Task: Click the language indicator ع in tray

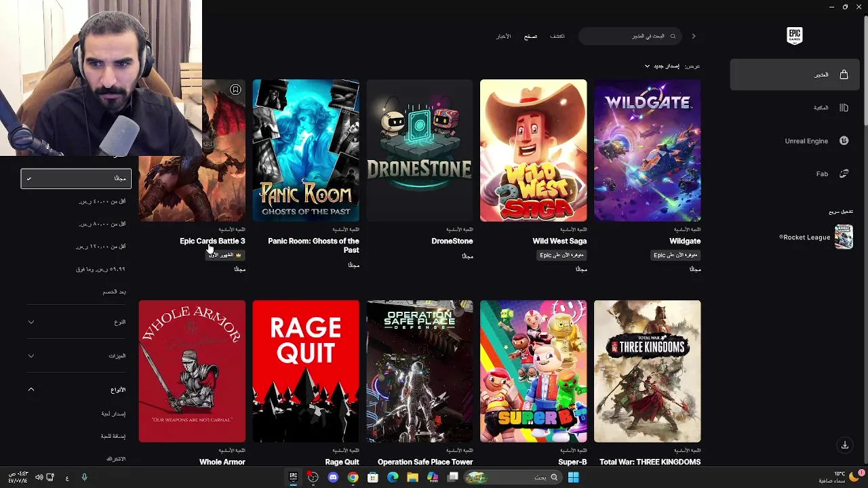Action: (x=67, y=478)
